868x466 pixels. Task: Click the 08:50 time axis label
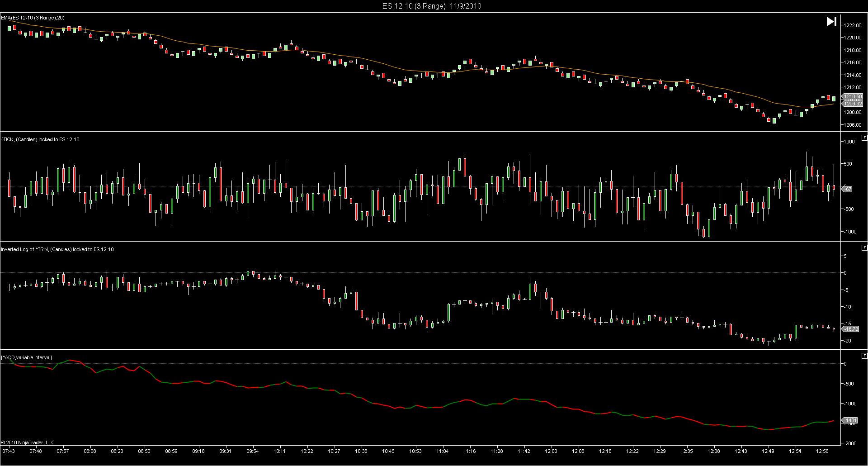pos(144,451)
